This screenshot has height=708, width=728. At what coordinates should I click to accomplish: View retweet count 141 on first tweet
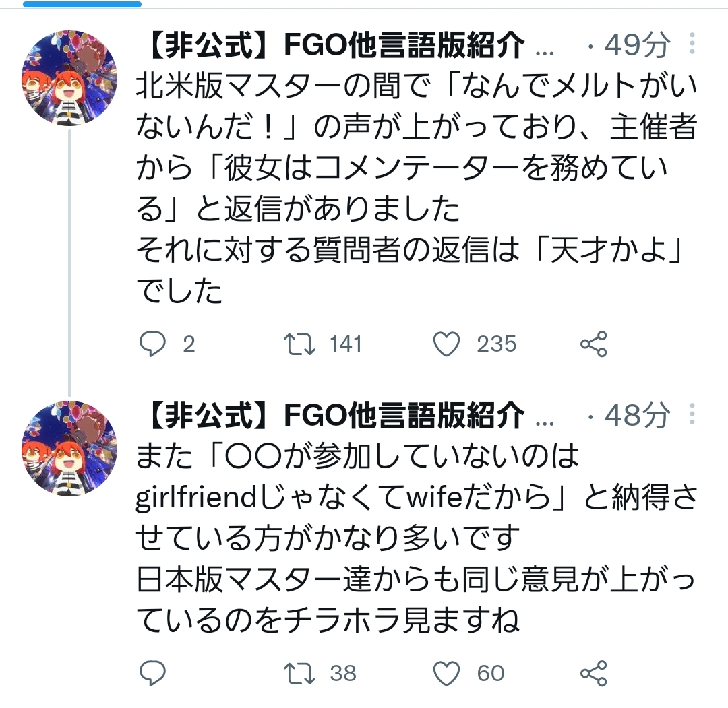click(346, 344)
